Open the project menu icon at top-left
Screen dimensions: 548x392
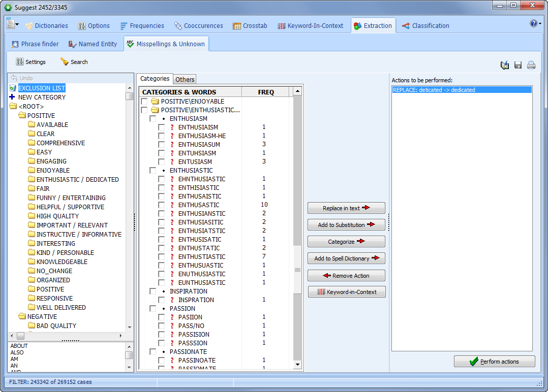12,24
